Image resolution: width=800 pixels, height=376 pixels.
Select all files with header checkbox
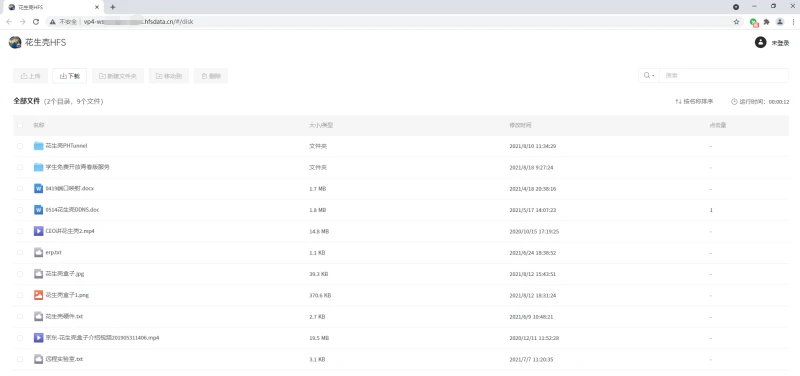[x=20, y=125]
